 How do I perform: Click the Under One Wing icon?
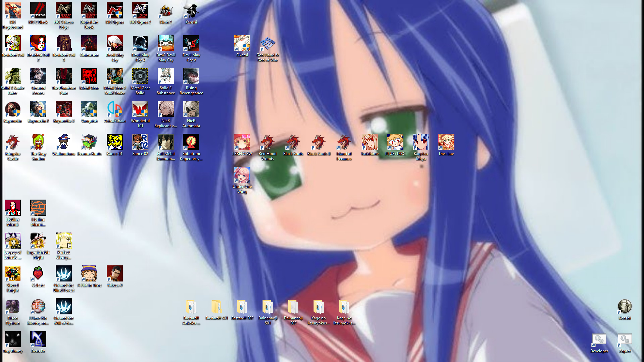click(242, 175)
